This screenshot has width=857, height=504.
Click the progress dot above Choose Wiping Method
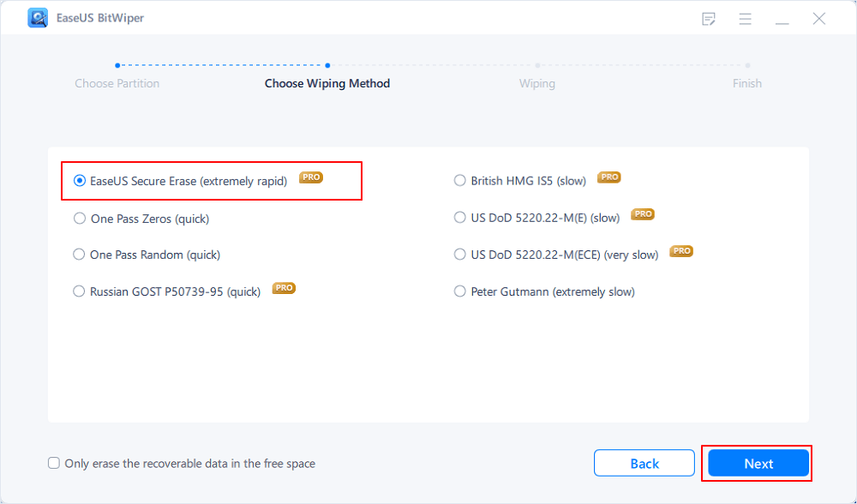point(327,64)
